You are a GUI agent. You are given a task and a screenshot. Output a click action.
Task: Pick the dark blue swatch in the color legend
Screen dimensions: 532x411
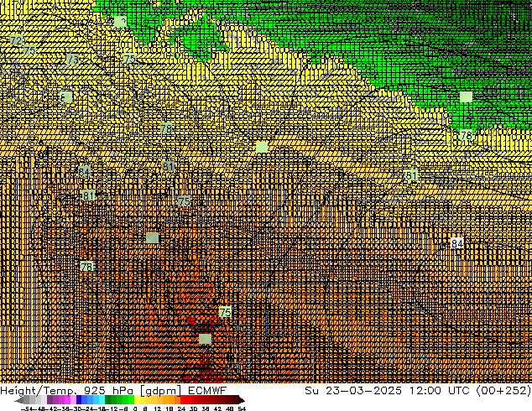click(79, 400)
